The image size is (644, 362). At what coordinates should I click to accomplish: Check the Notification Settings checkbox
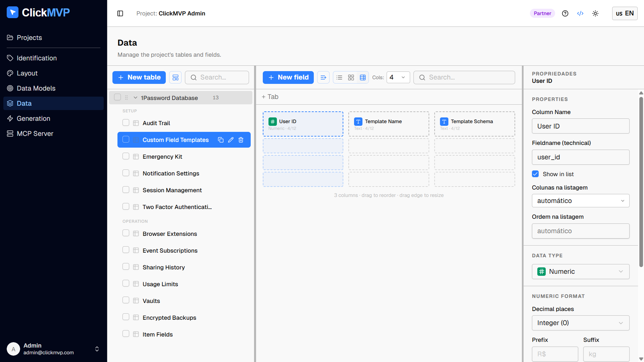click(126, 173)
